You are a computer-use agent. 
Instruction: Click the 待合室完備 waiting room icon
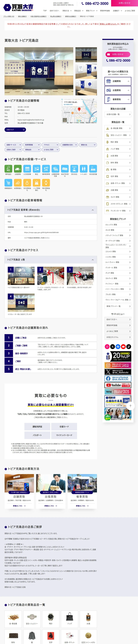[x=93, y=169]
